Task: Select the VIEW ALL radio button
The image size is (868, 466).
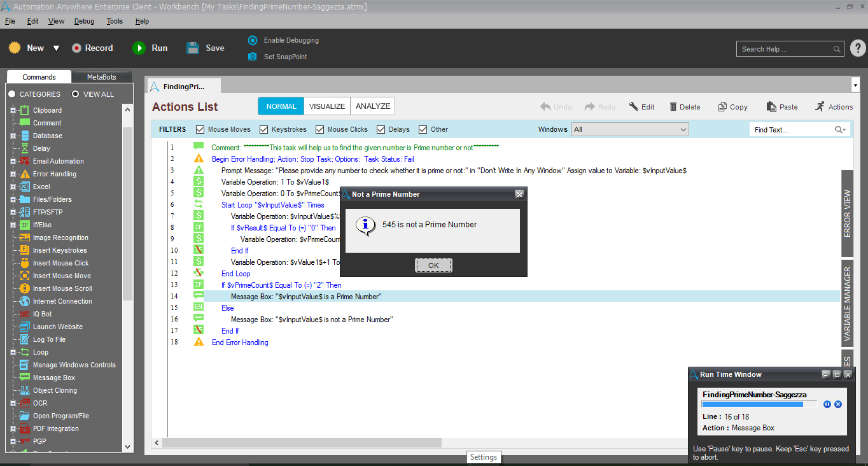Action: [76, 94]
